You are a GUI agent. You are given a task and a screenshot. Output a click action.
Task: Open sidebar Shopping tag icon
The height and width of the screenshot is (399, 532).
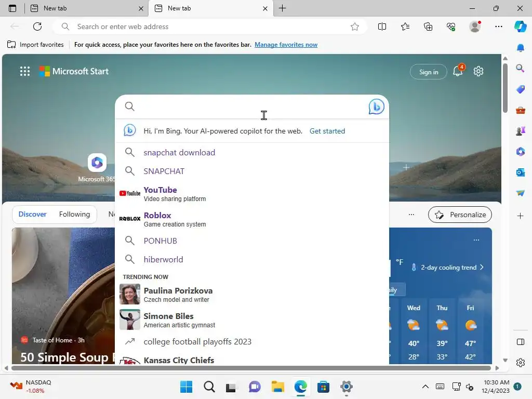[x=521, y=89]
